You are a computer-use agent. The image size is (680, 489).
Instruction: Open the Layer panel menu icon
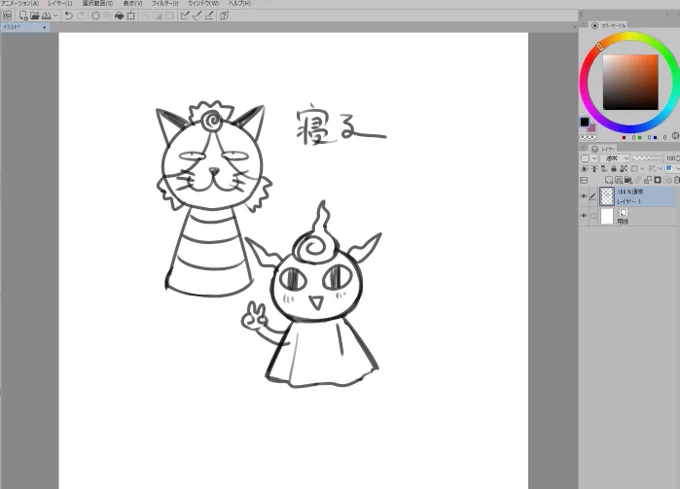tap(584, 148)
